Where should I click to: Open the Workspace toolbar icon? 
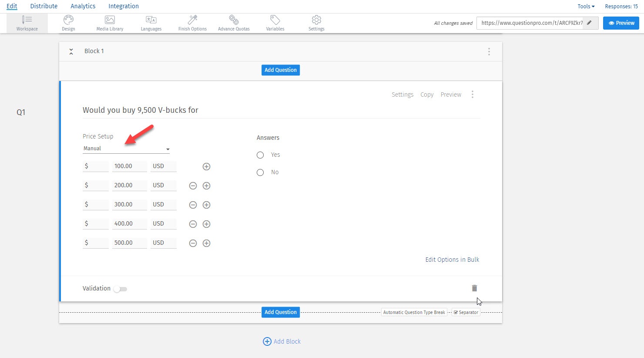tap(27, 23)
